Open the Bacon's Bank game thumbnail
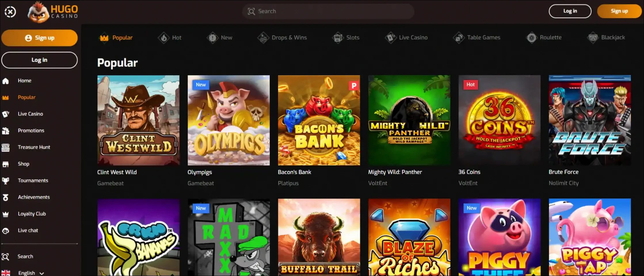The height and width of the screenshot is (276, 644). pyautogui.click(x=319, y=120)
